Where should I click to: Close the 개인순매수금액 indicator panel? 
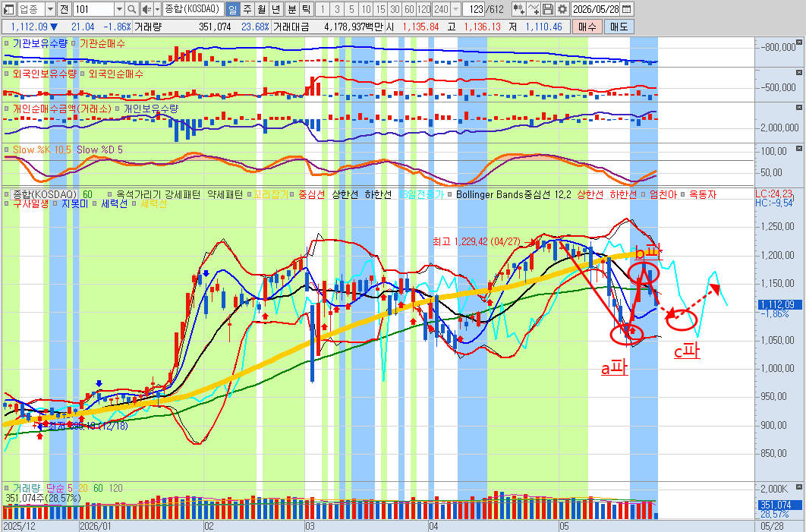point(799,108)
